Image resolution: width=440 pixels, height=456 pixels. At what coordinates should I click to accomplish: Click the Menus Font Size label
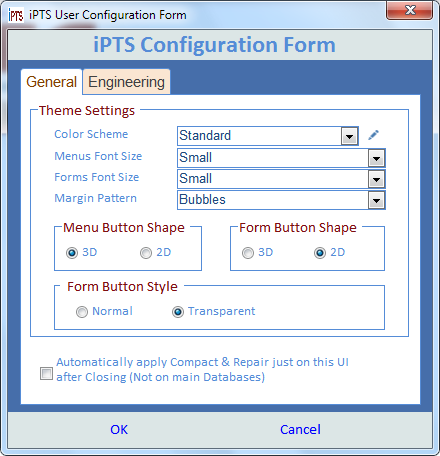coord(98,156)
